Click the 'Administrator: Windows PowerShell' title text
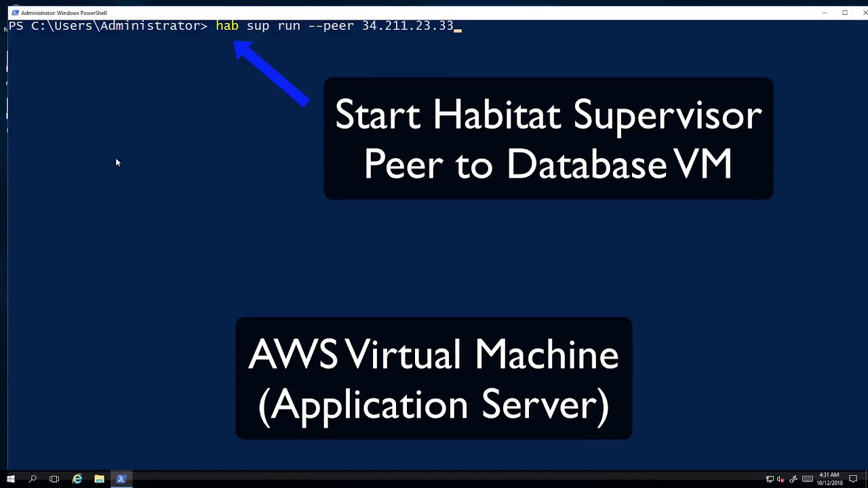This screenshot has height=488, width=868. tap(64, 13)
